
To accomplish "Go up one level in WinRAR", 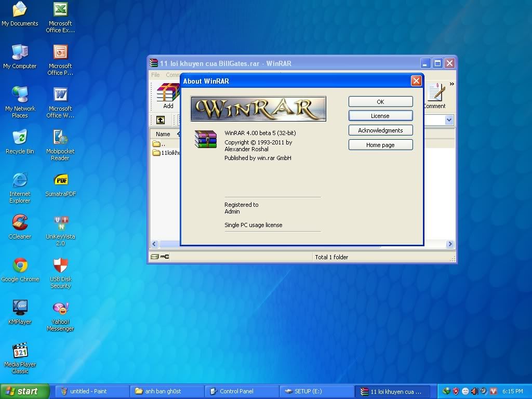I will [161, 120].
